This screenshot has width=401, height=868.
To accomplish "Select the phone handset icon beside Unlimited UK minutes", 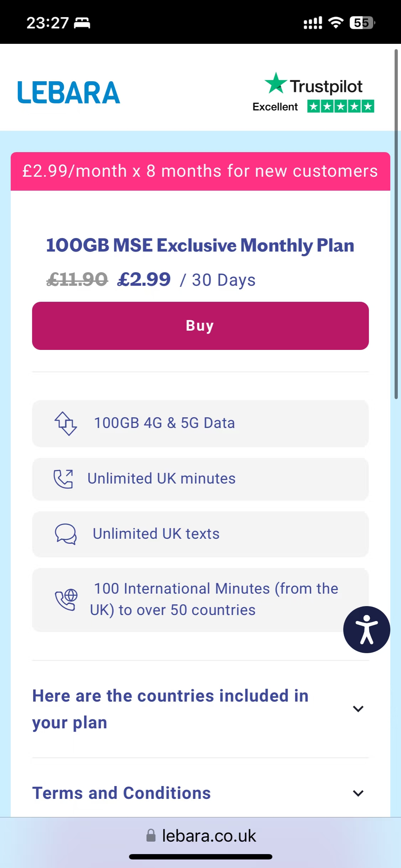I will click(x=64, y=479).
